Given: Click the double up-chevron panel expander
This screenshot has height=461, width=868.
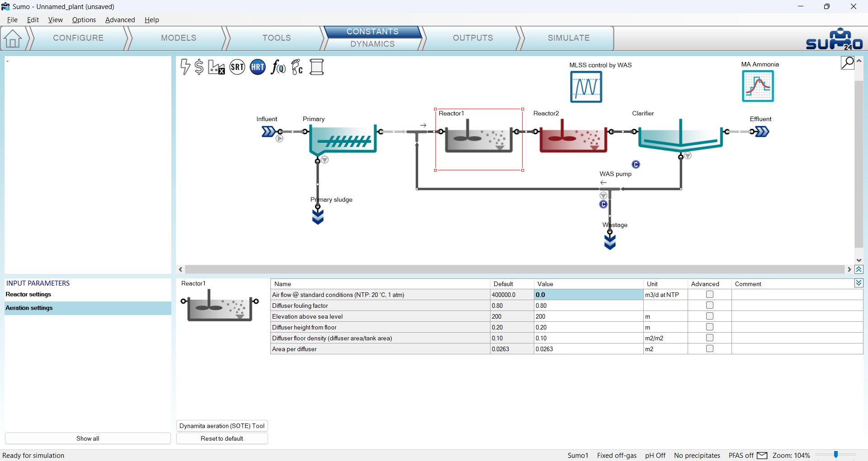Looking at the screenshot, I should (859, 269).
